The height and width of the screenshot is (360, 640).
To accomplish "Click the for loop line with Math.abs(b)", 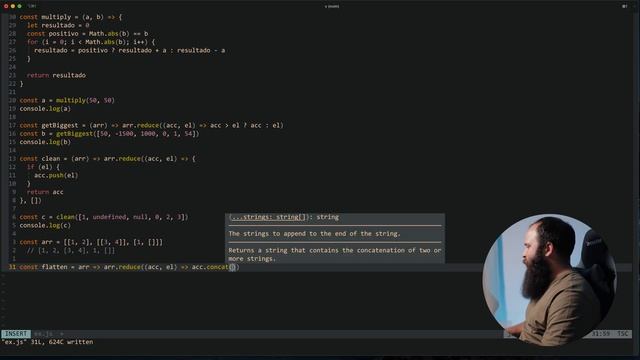I will 91,42.
